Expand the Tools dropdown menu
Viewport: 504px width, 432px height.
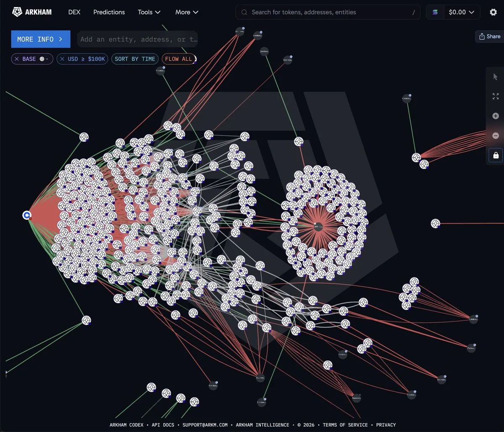(x=149, y=12)
